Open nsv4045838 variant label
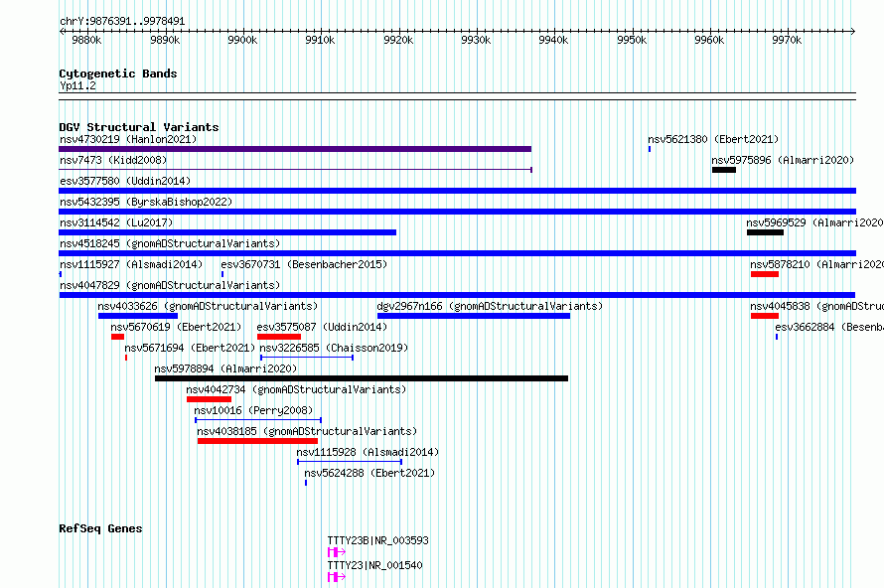Screen dimensions: 884x588 [x=816, y=306]
